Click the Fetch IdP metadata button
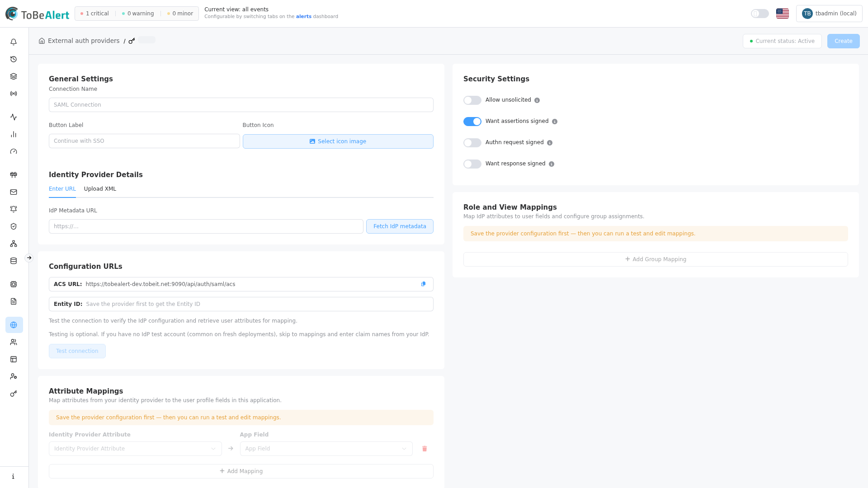Image resolution: width=868 pixels, height=488 pixels. [x=400, y=226]
